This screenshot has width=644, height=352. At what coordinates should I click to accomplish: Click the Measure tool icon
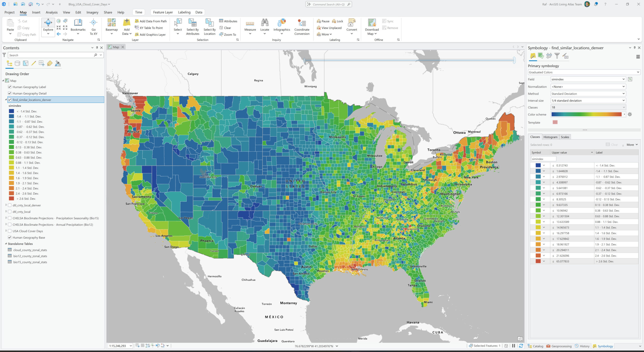click(x=250, y=24)
